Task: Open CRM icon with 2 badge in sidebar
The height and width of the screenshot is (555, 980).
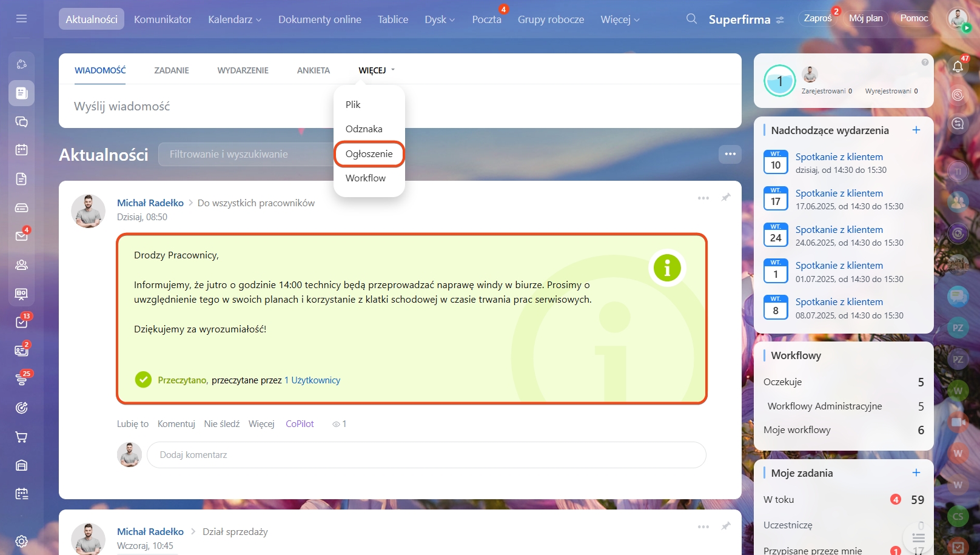Action: click(21, 351)
